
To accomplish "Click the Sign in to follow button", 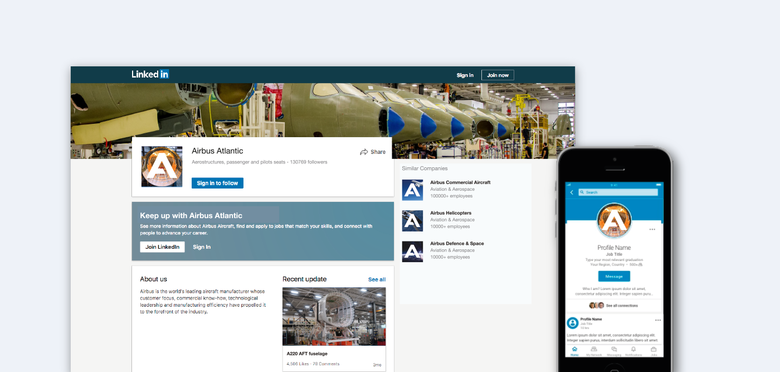I will coord(217,183).
